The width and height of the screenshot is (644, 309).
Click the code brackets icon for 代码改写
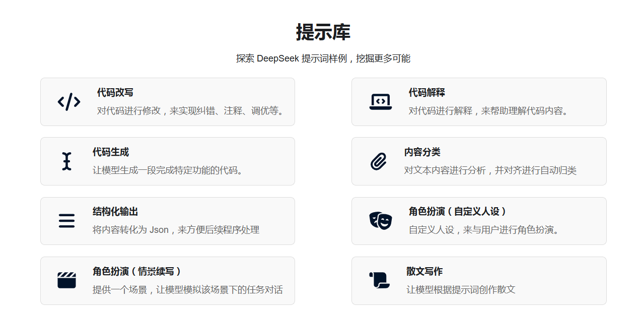click(69, 102)
